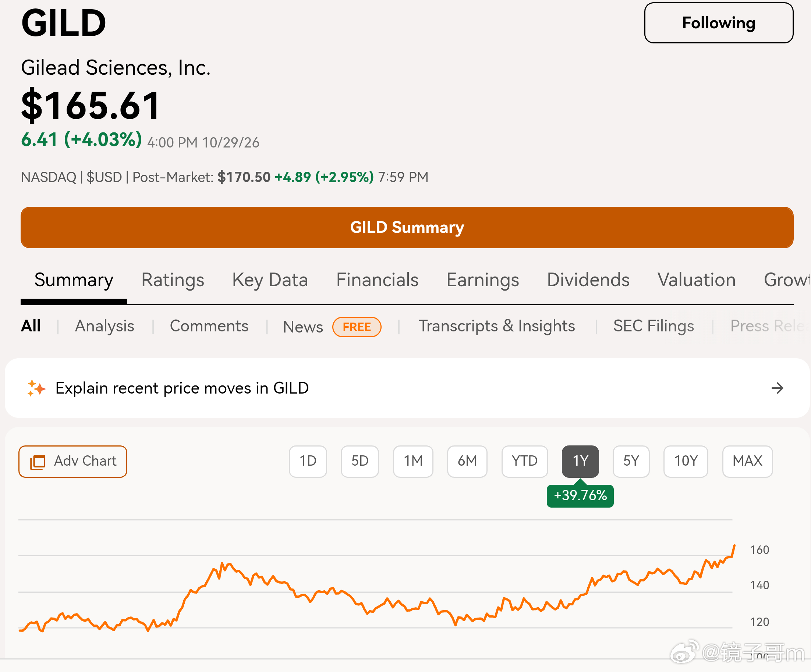The height and width of the screenshot is (672, 811).
Task: Select the 1D chart range
Action: (x=308, y=461)
